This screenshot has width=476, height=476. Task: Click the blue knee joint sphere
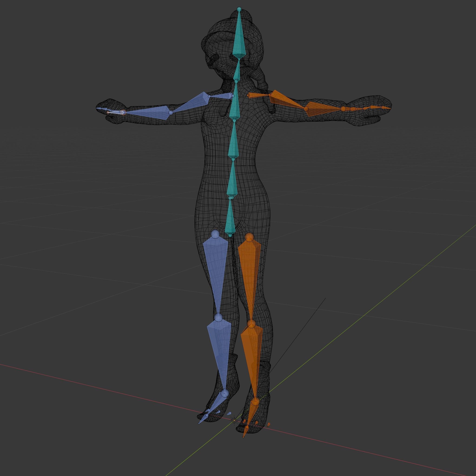click(x=218, y=317)
